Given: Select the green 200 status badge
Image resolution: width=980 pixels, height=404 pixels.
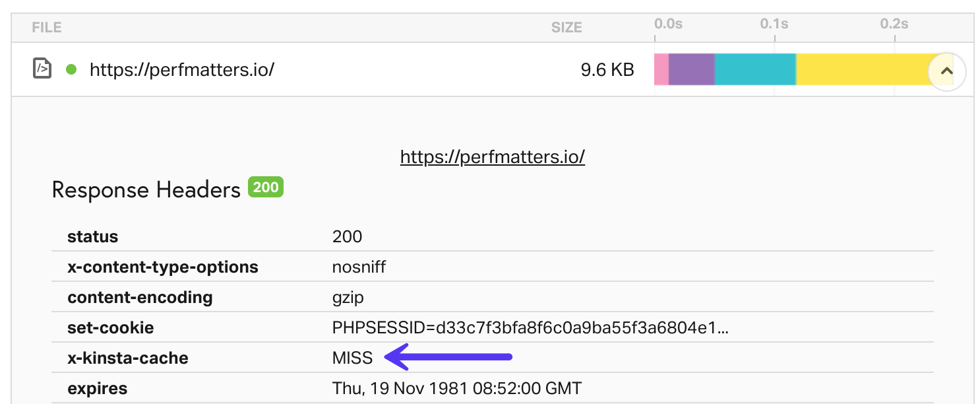Looking at the screenshot, I should [x=265, y=187].
